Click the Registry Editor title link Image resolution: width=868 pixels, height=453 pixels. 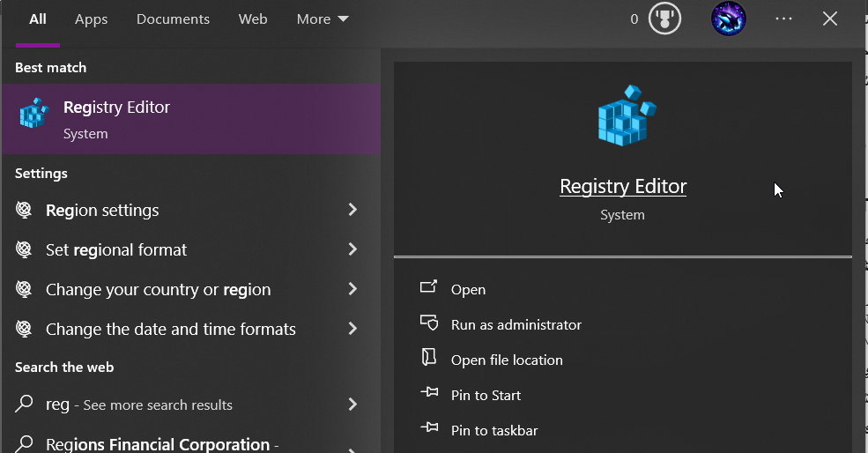623,187
